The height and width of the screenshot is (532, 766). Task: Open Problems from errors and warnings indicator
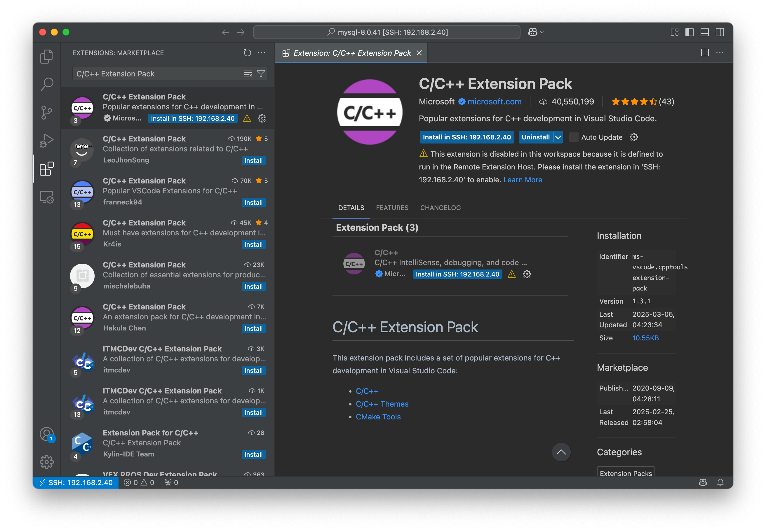click(139, 482)
